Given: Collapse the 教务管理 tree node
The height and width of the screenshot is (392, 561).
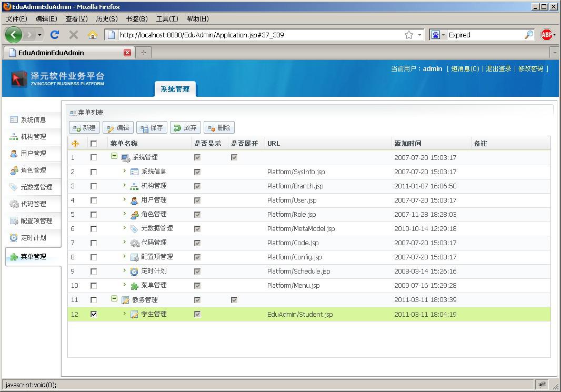Looking at the screenshot, I should coord(114,299).
